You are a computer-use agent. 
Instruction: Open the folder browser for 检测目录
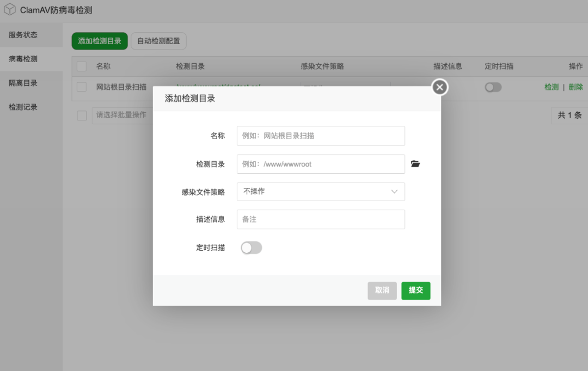[415, 163]
